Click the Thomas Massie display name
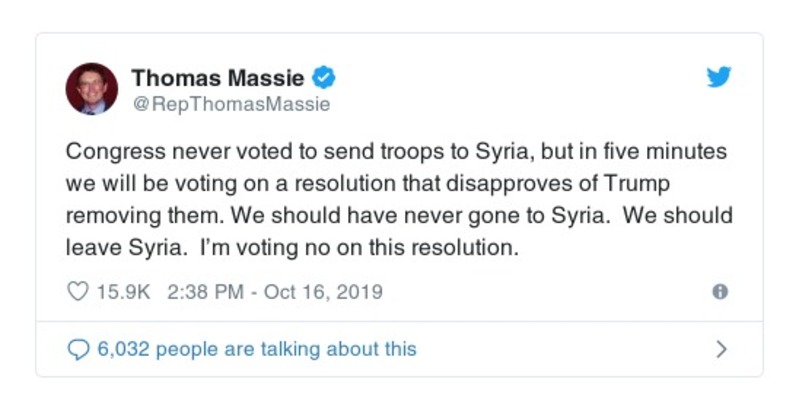Viewport: 799px width, 414px height. [219, 77]
